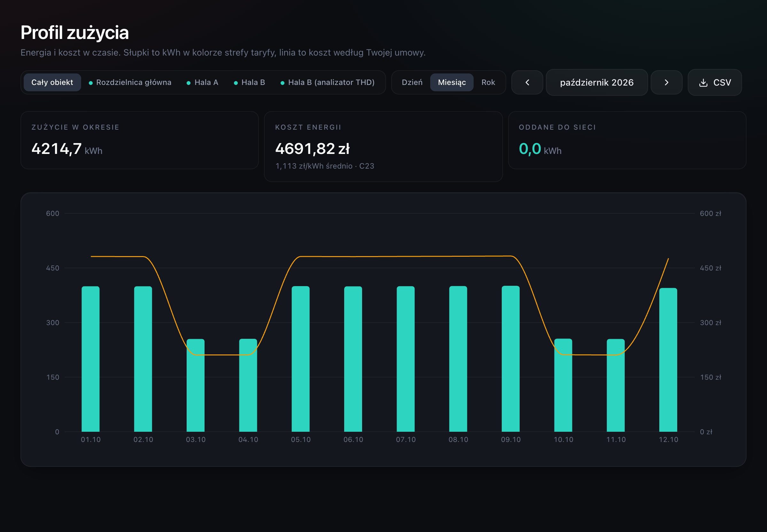Image resolution: width=767 pixels, height=532 pixels.
Task: Click the 09.10 consumption bar
Action: point(511,359)
